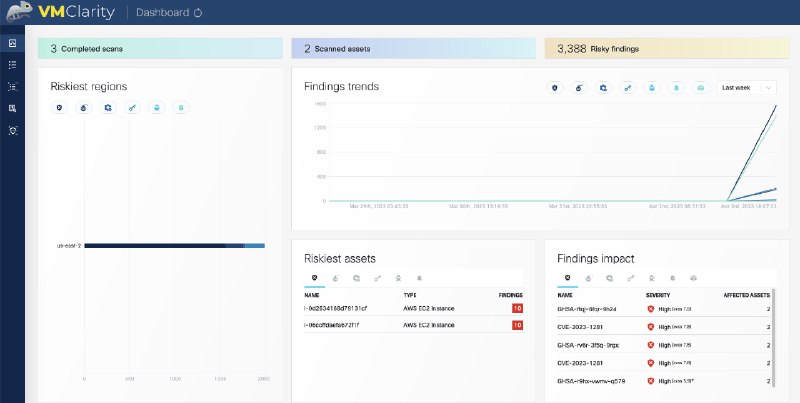The height and width of the screenshot is (403, 800).
Task: Open the second sidebar icon showing a list
Action: pos(13,65)
